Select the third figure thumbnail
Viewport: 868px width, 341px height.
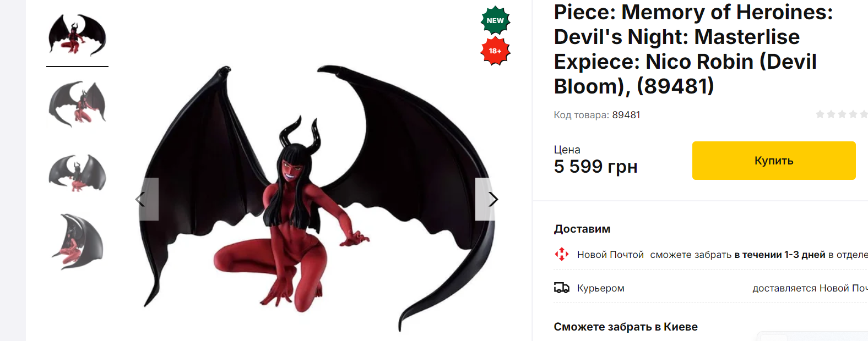(77, 173)
